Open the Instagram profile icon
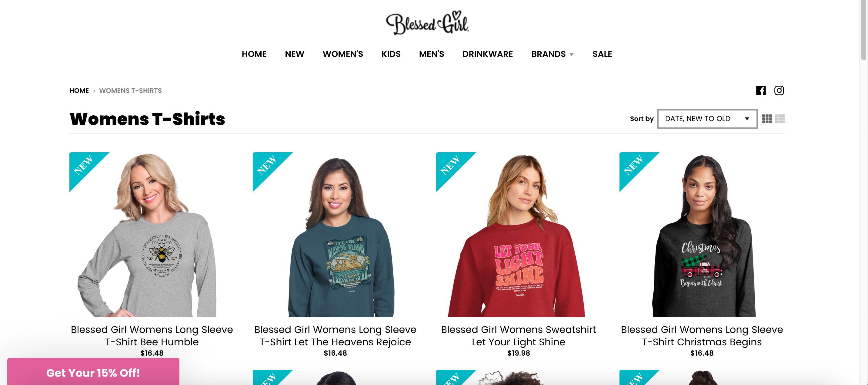The image size is (868, 385). 779,90
